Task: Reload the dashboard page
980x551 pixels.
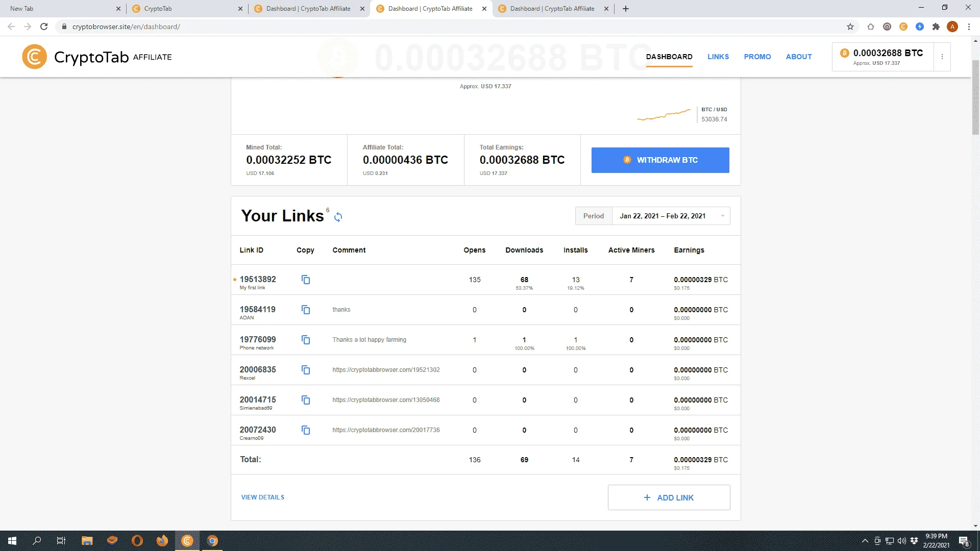Action: (44, 27)
